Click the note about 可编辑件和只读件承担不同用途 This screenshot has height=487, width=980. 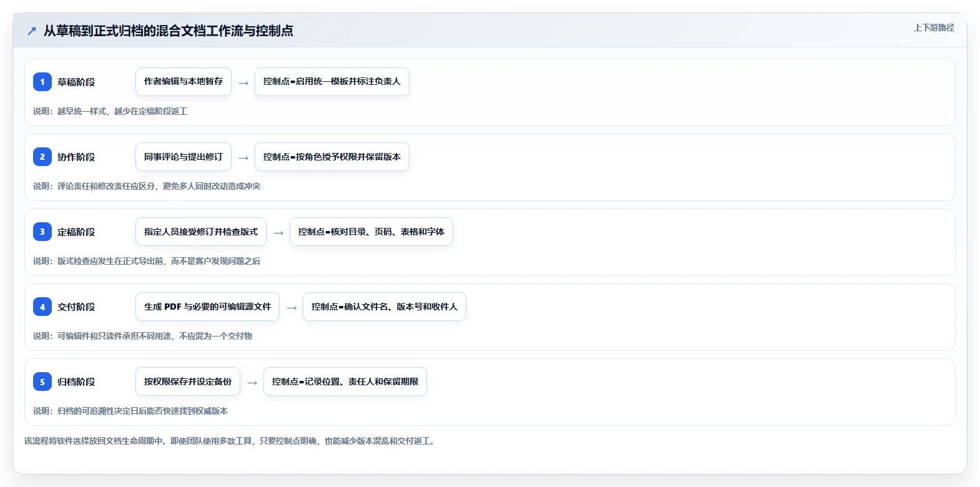pos(142,336)
